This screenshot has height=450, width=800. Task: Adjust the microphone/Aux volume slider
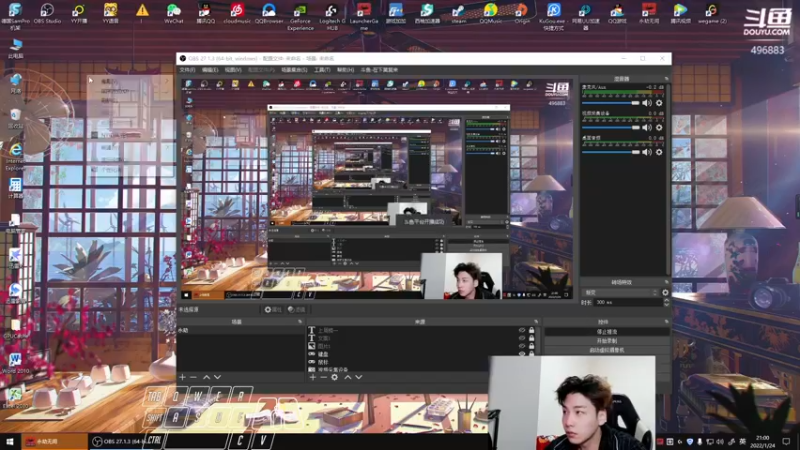(611, 103)
